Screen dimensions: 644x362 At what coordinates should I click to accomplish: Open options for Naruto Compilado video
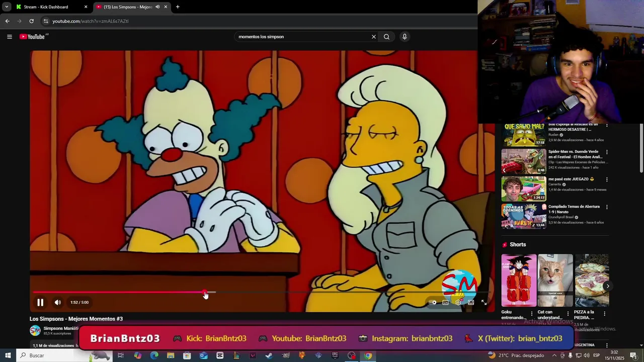coord(607,207)
